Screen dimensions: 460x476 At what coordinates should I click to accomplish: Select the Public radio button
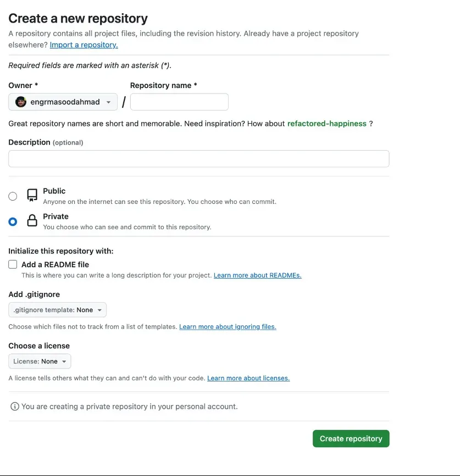coord(13,196)
